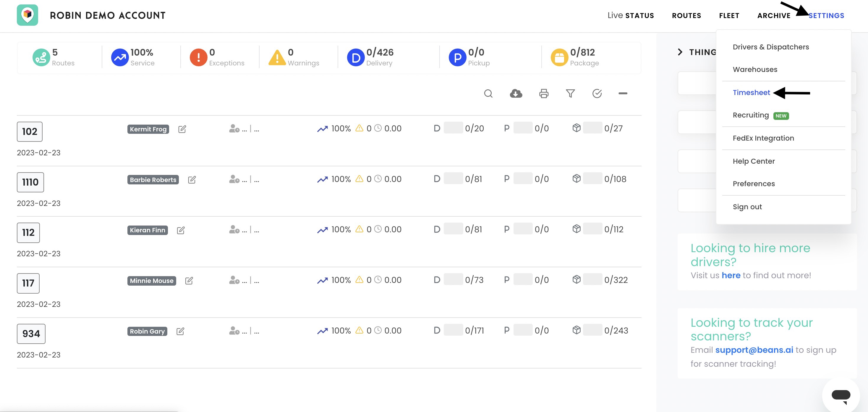
Task: Click trend arrow icon in route 112 row
Action: (x=322, y=230)
